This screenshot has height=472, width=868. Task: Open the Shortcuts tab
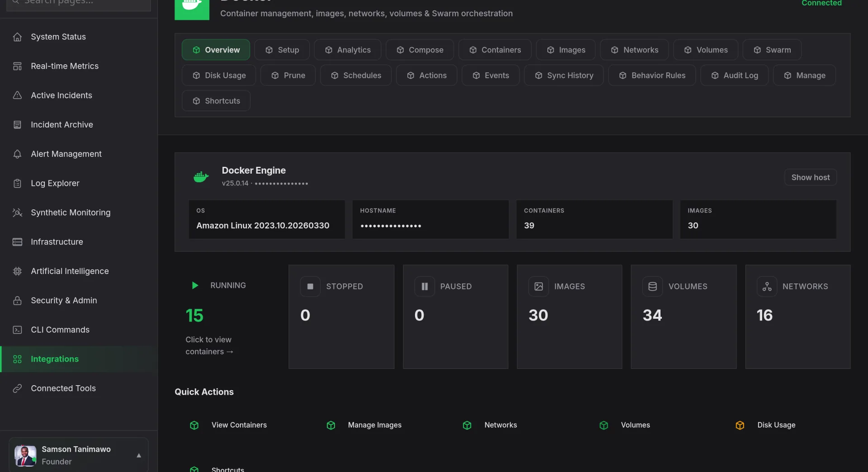[216, 101]
